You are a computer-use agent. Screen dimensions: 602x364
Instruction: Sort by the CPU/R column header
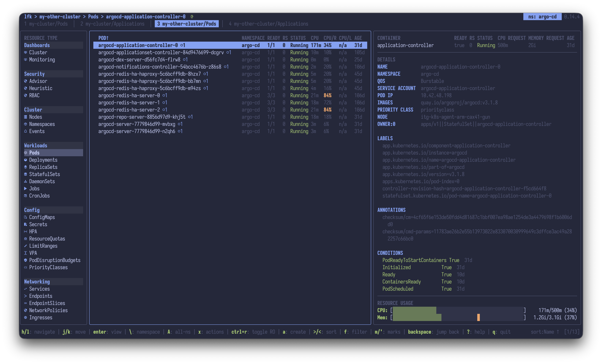[330, 38]
